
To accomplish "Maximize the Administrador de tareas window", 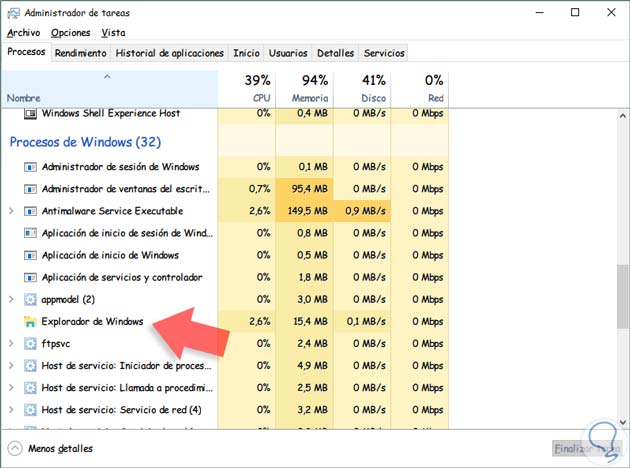I will coord(575,12).
